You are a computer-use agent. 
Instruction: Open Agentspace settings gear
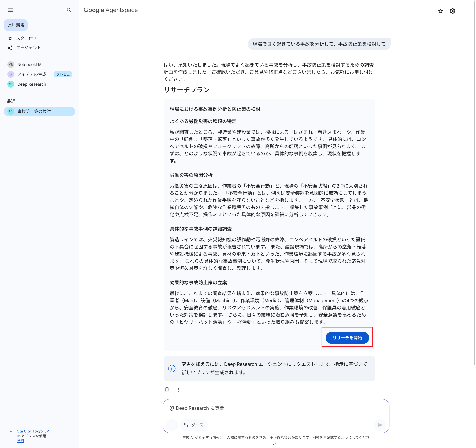(453, 11)
